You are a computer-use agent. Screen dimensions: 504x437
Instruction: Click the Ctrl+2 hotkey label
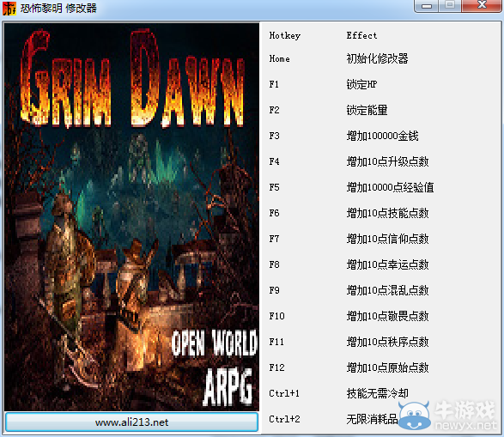[284, 419]
